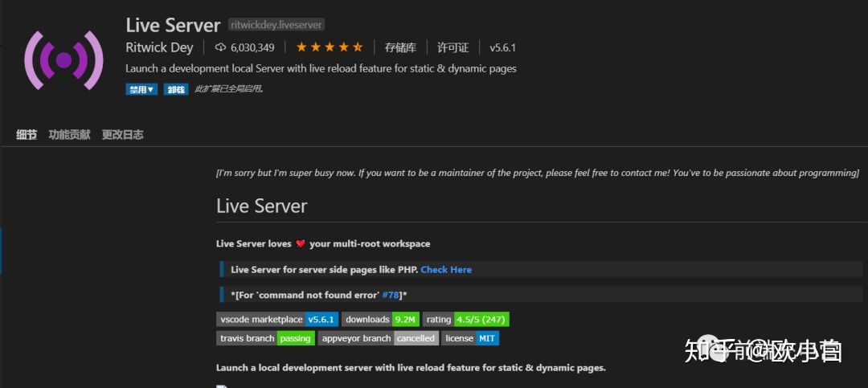Click the maintainer notice italic text

click(x=538, y=173)
